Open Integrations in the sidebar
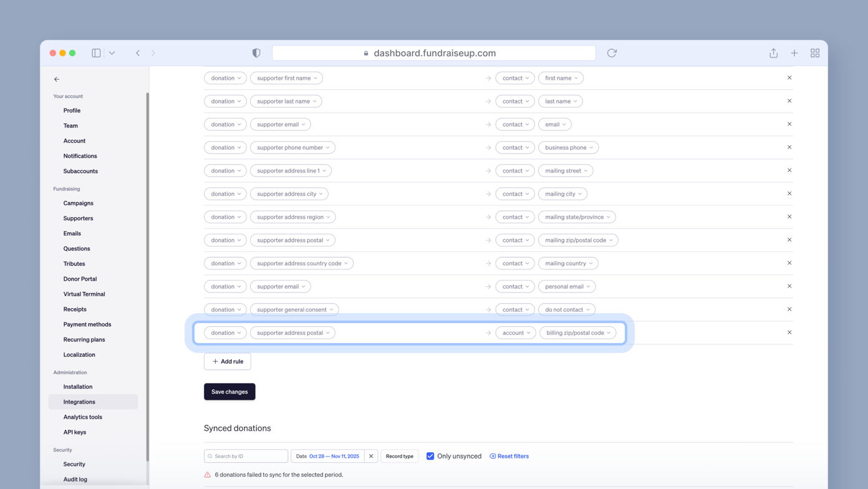The width and height of the screenshot is (868, 489). pyautogui.click(x=79, y=402)
